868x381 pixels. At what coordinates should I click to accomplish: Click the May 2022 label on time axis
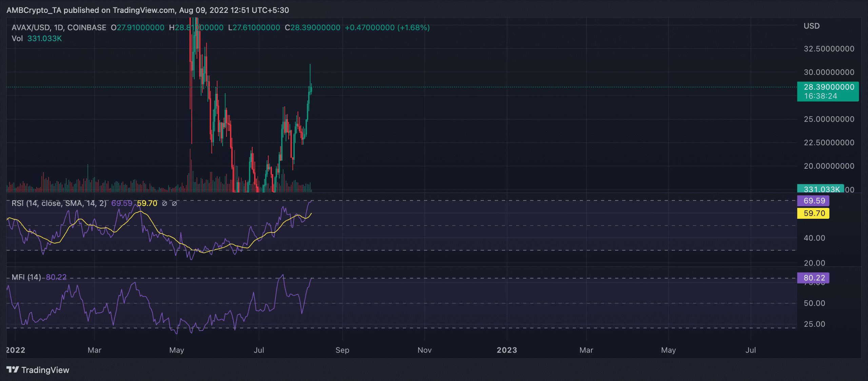(177, 350)
